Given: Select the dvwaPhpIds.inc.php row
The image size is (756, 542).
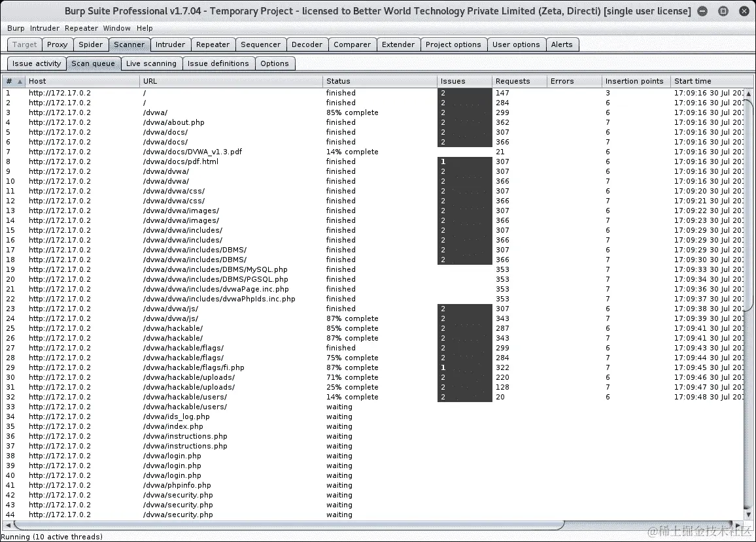Looking at the screenshot, I should (373, 299).
